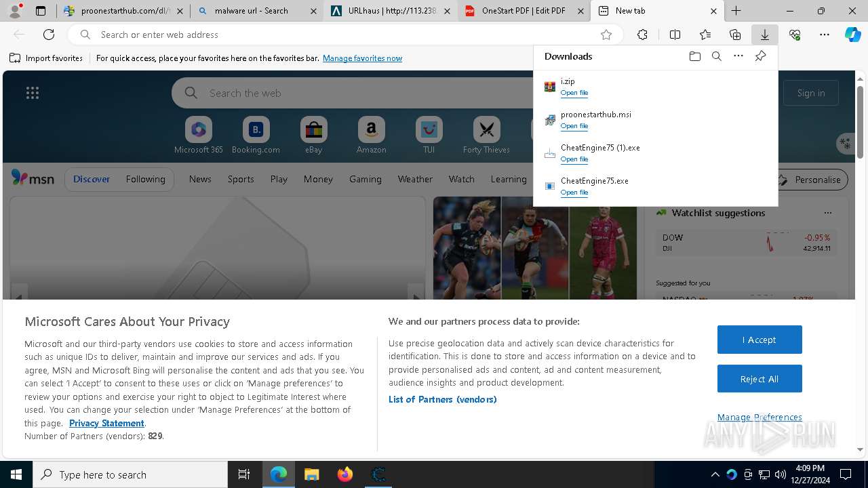Click the browser profile avatar icon
The width and height of the screenshot is (868, 488).
pos(15,11)
